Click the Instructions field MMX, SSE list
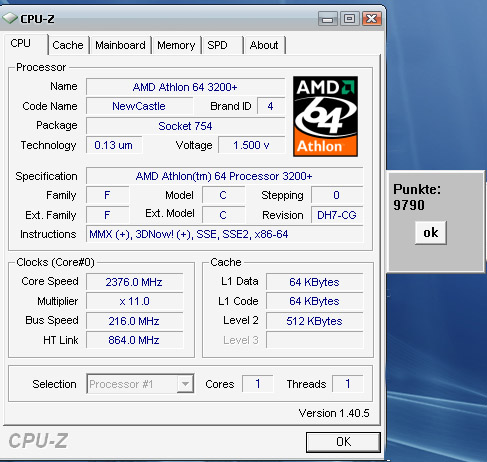Image resolution: width=487 pixels, height=462 pixels. coord(224,234)
